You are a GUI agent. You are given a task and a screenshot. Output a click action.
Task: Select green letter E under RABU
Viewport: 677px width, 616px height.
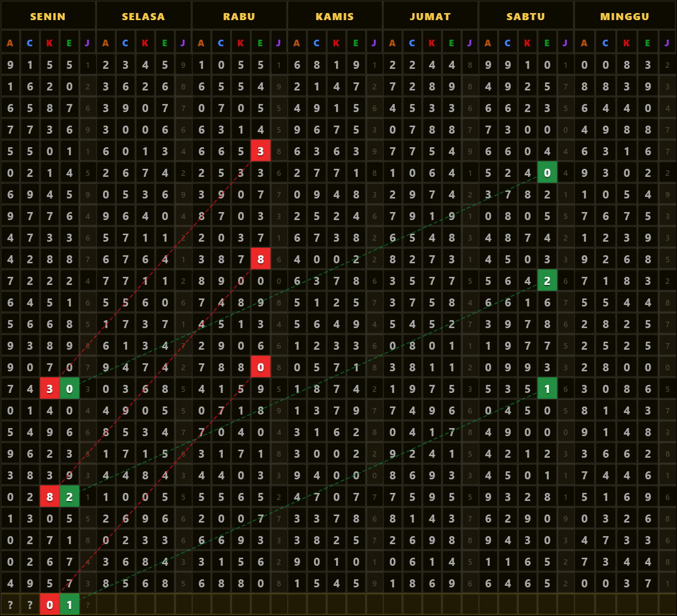coord(260,43)
